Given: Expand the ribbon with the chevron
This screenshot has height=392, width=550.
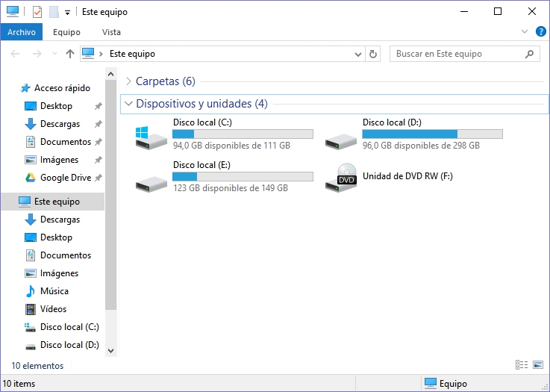Looking at the screenshot, I should click(525, 31).
